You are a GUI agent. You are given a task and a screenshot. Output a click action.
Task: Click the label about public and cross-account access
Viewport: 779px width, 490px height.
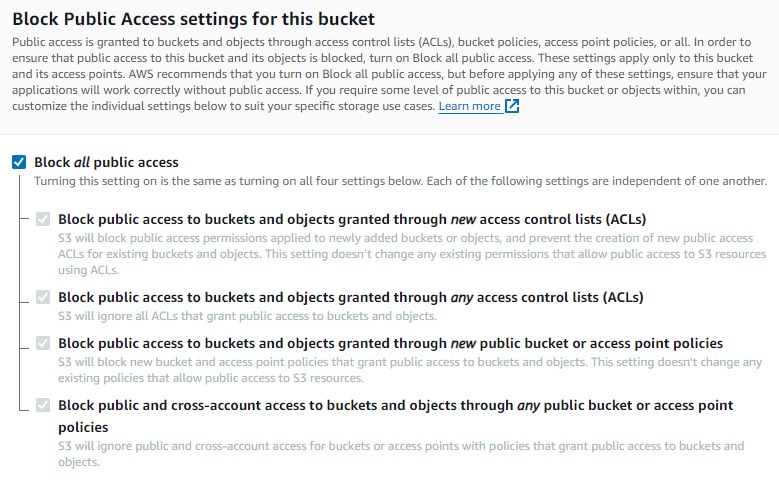(x=395, y=416)
